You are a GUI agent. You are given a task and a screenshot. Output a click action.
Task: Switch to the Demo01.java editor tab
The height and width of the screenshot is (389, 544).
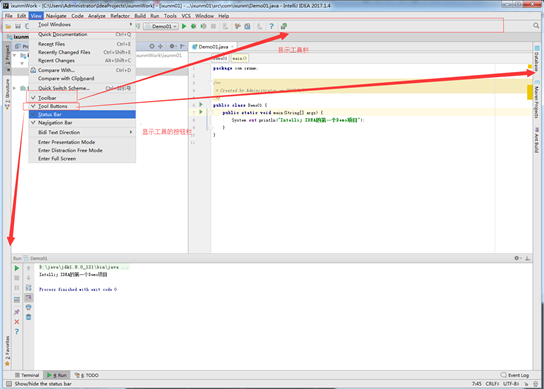pyautogui.click(x=213, y=46)
